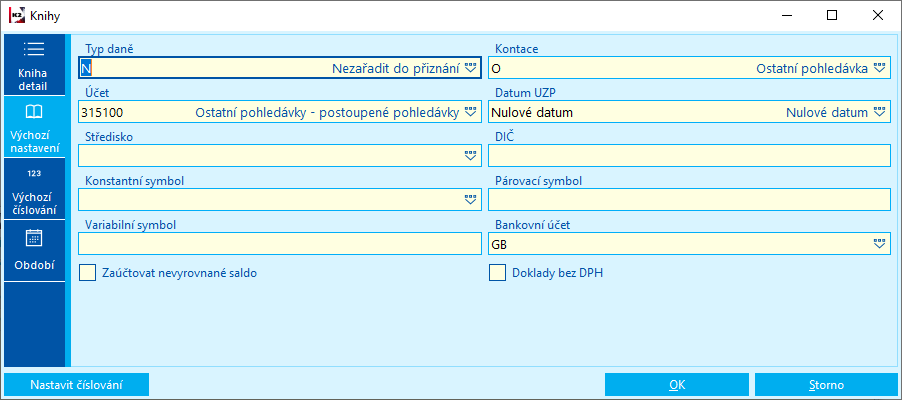
Task: Click the Nastavit číslování button
Action: point(77,385)
